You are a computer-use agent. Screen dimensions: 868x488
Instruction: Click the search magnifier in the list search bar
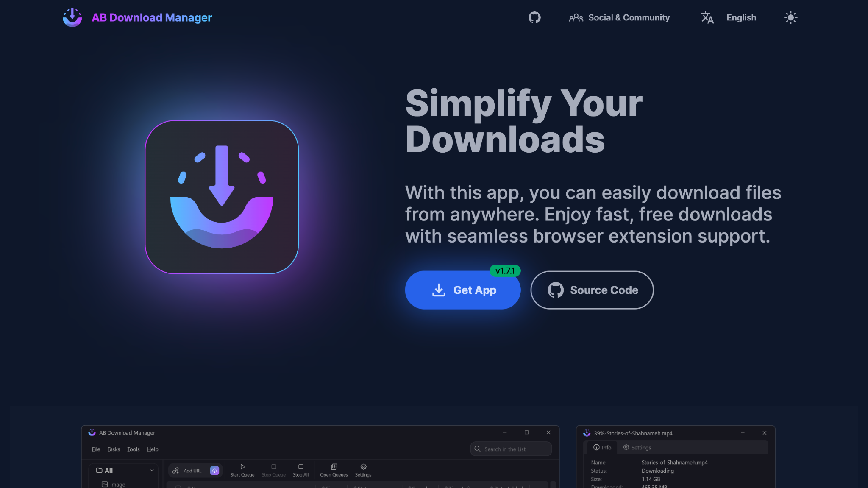click(478, 449)
